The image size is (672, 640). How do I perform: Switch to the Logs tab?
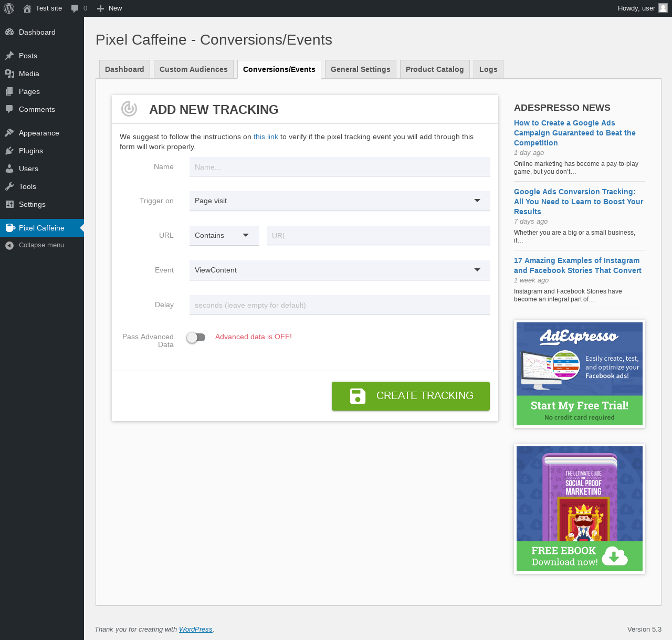[x=488, y=69]
